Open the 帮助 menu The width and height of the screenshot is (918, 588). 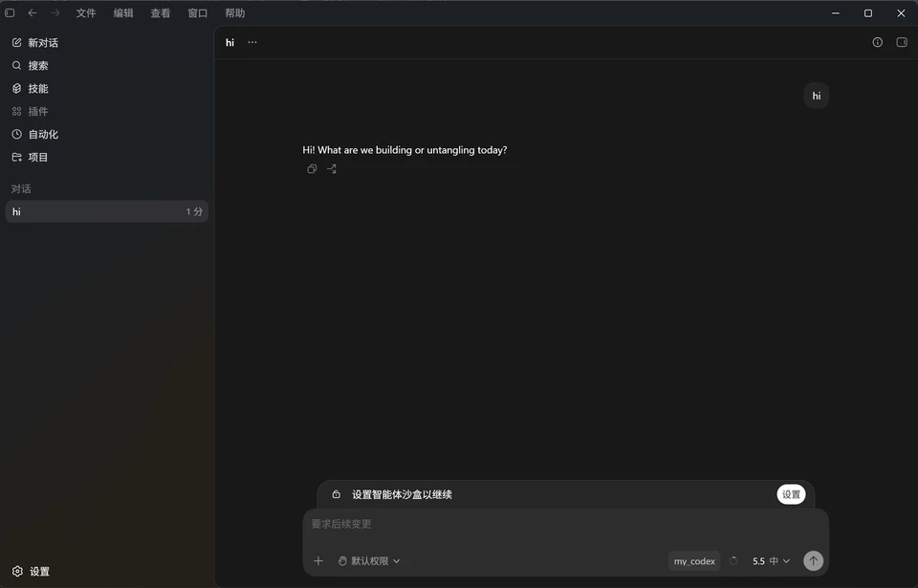click(x=235, y=12)
